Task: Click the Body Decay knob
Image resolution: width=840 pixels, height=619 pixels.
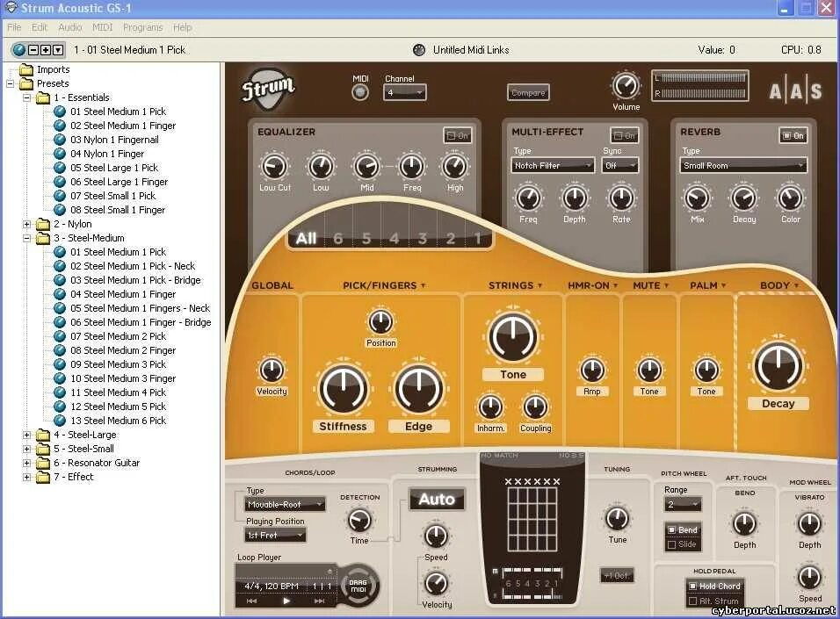Action: point(778,366)
